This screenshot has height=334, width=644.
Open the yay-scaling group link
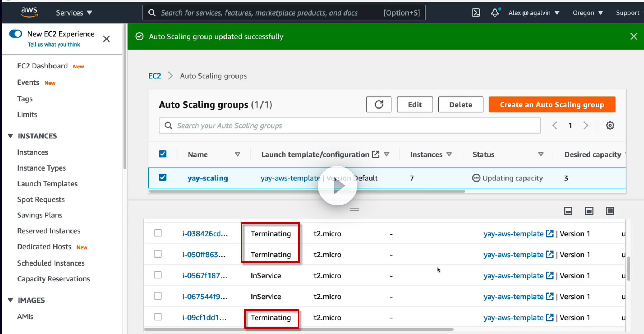point(207,178)
